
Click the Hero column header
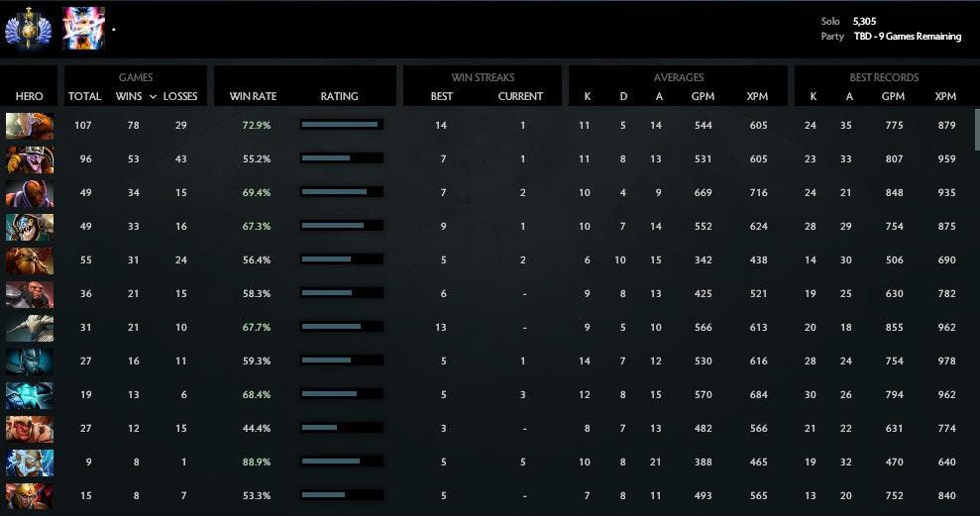click(30, 97)
